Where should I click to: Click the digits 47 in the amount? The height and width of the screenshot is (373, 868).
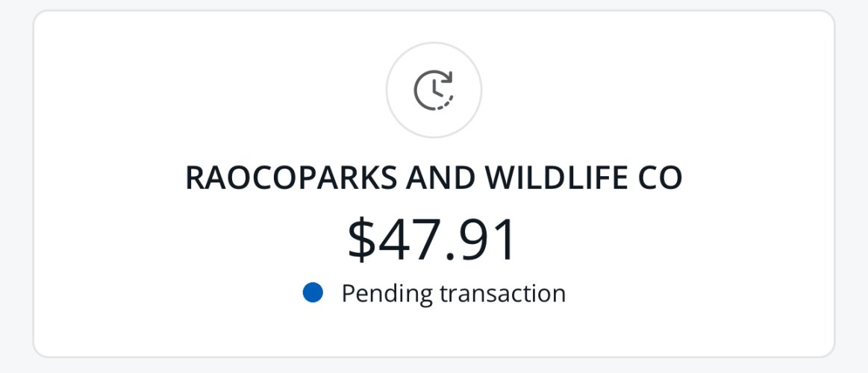tap(408, 240)
